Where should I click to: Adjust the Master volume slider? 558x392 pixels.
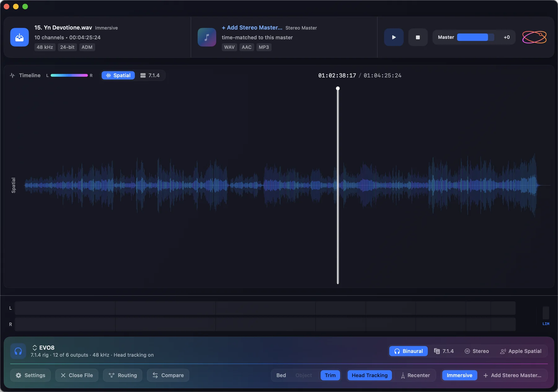[476, 37]
